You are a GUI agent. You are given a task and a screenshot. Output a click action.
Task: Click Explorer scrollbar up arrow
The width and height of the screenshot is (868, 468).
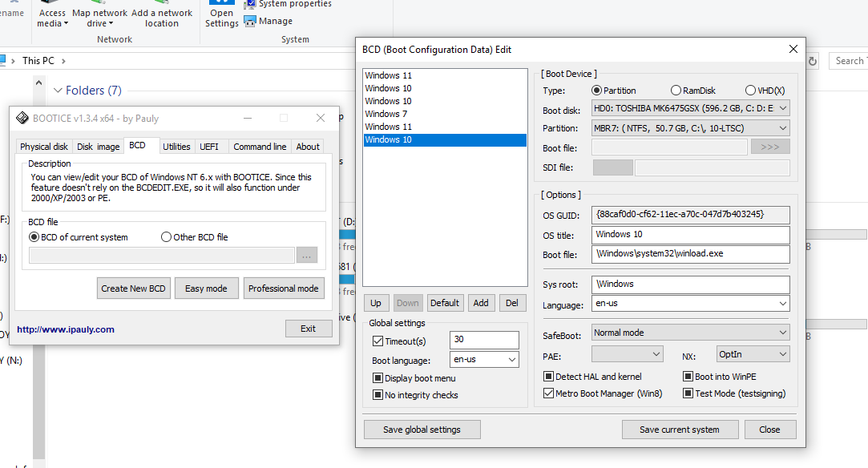pyautogui.click(x=38, y=83)
